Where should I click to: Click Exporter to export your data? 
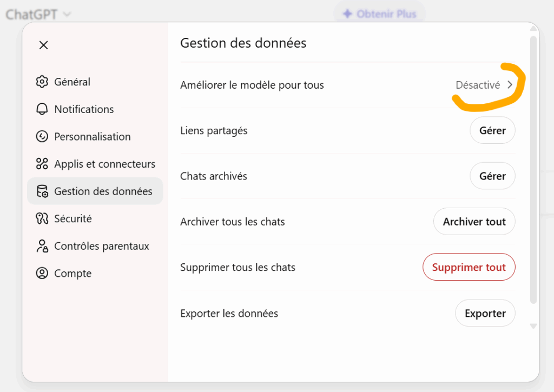tap(485, 313)
